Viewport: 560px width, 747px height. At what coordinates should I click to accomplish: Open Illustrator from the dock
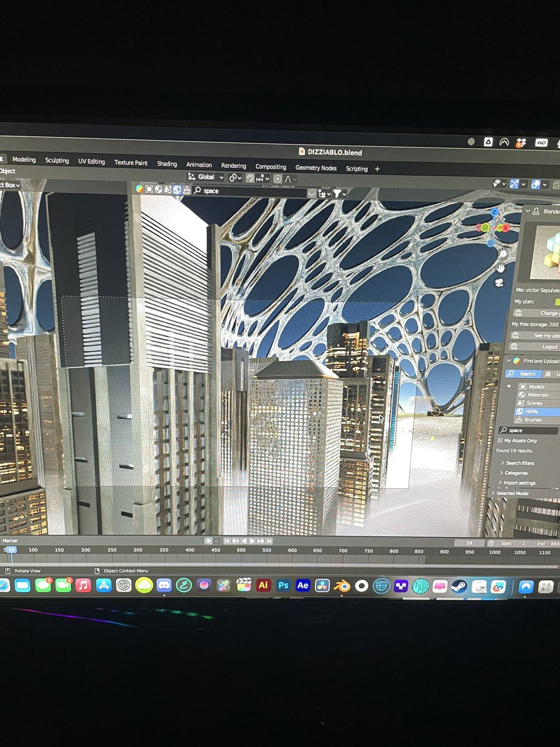263,585
